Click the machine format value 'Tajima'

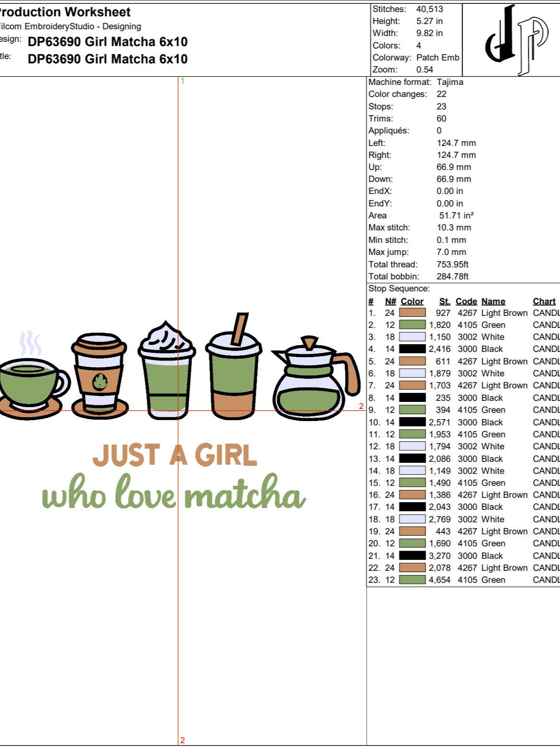tap(450, 82)
